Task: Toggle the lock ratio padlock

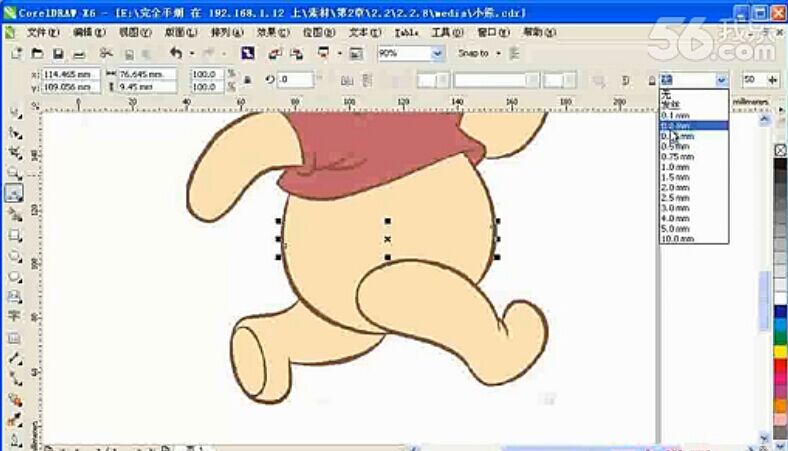Action: tap(247, 79)
